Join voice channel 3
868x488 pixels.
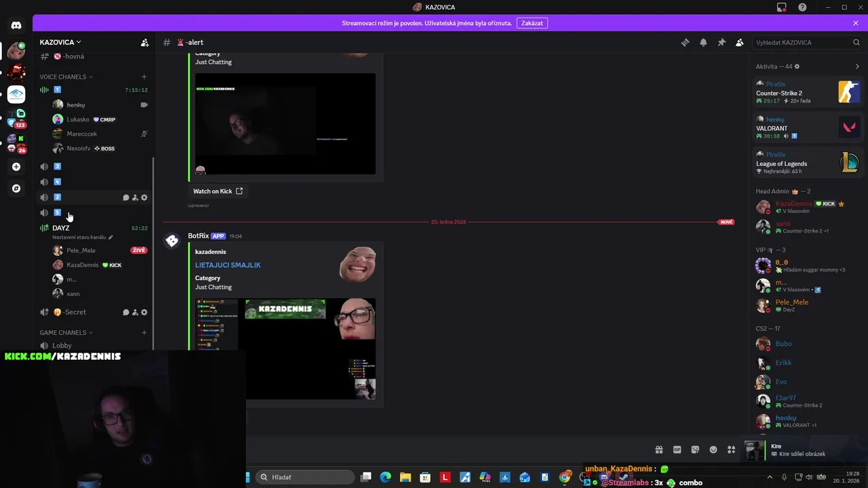point(94,167)
